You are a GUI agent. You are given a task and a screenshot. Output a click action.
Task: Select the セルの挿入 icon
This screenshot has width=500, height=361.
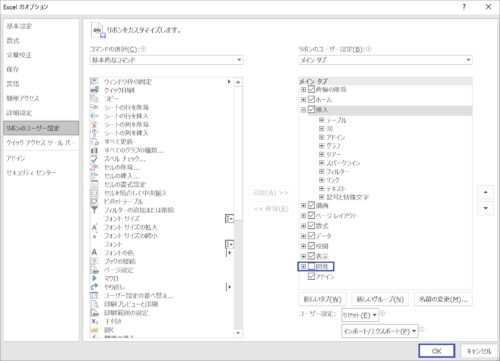tap(95, 176)
